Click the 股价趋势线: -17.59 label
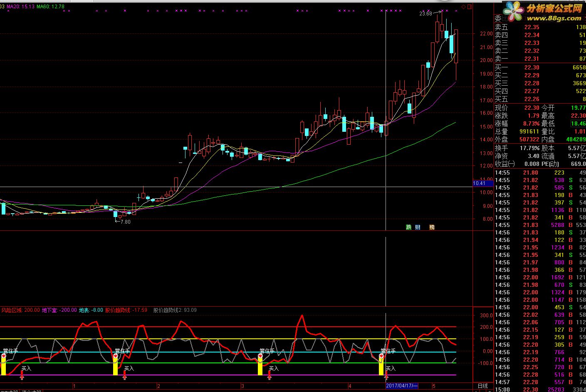The height and width of the screenshot is (392, 586). pyautogui.click(x=126, y=310)
